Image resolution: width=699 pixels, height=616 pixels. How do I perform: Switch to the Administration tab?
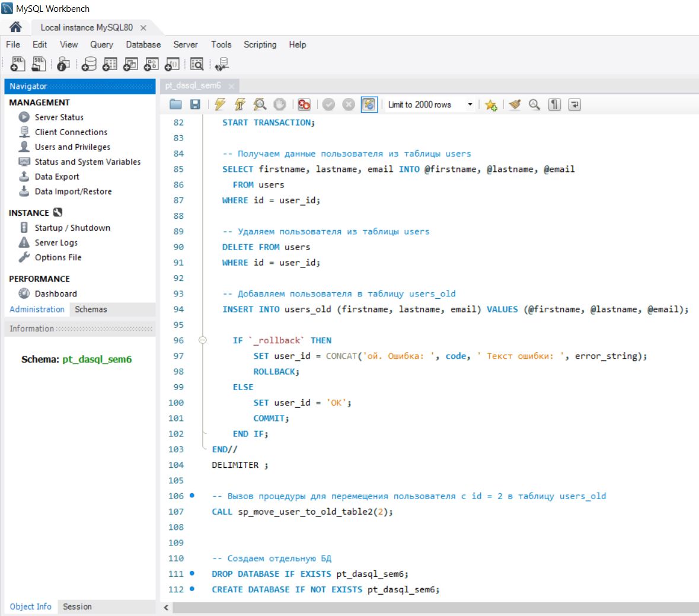pyautogui.click(x=37, y=309)
